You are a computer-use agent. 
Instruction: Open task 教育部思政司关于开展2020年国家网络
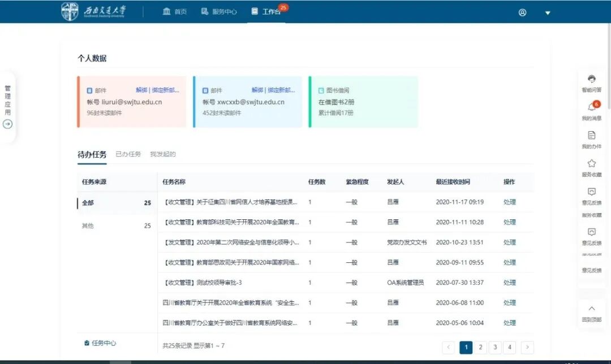[231, 262]
